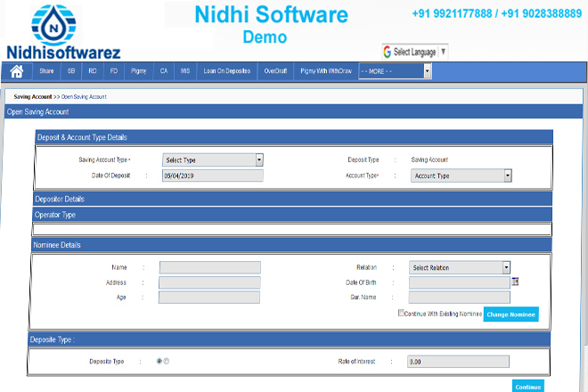The width and height of the screenshot is (588, 392).
Task: Click the 'Deposite Type :' section header
Action: click(x=290, y=339)
